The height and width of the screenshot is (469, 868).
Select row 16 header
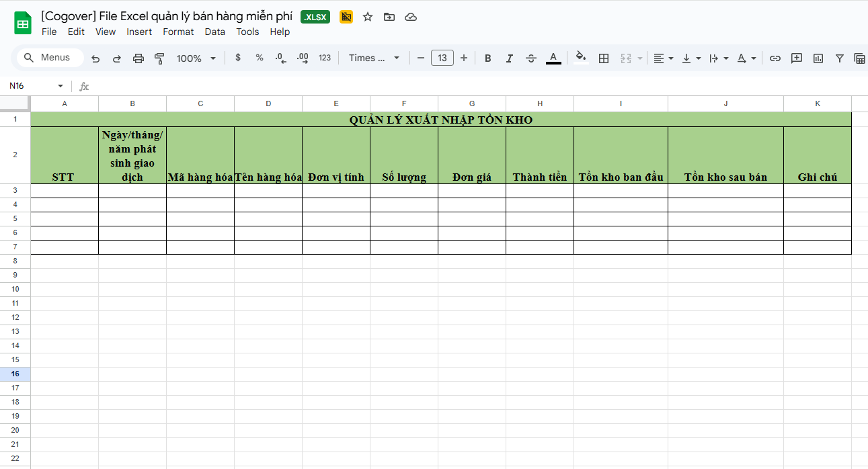point(15,374)
